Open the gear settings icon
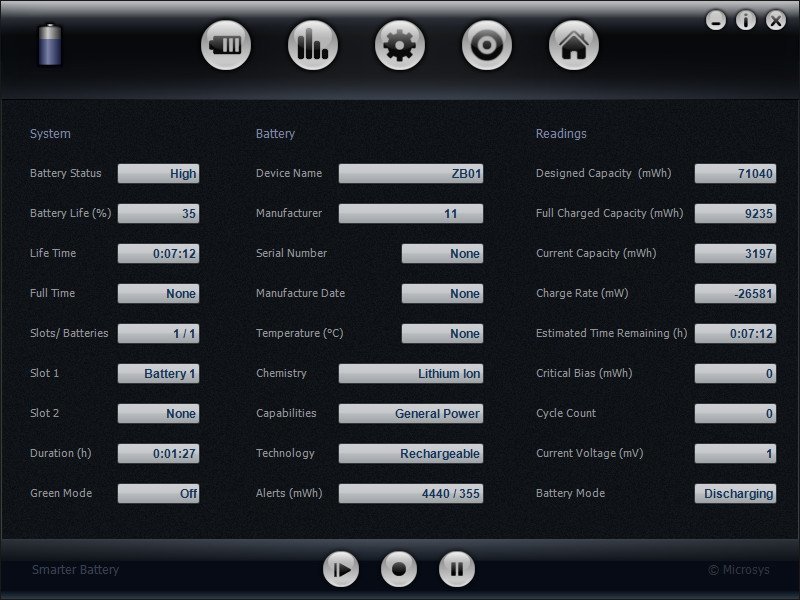800x600 pixels. tap(399, 45)
